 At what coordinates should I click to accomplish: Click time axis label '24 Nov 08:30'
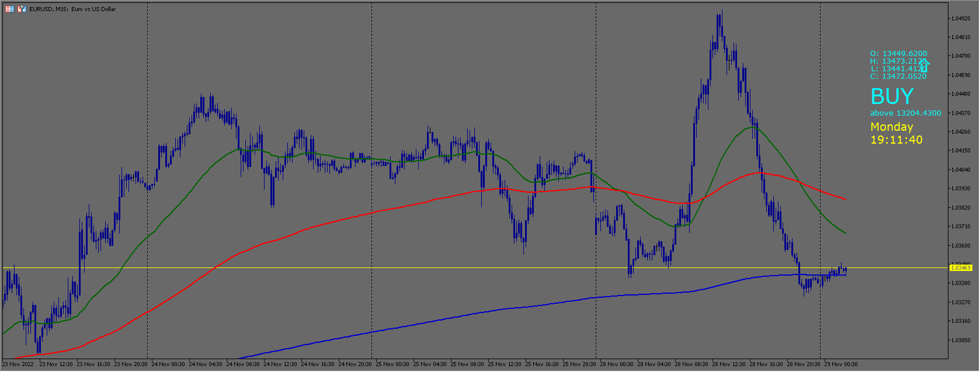coord(243,364)
